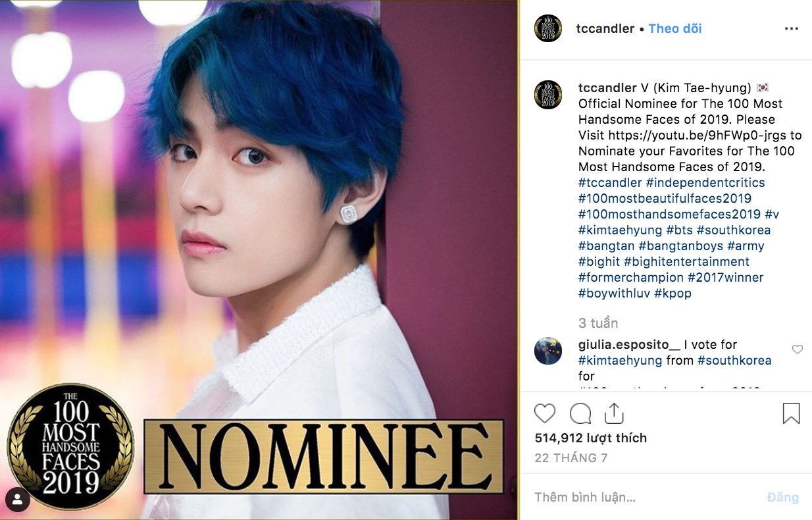Open the #kimtaehyung hashtag in the caption

[x=620, y=230]
